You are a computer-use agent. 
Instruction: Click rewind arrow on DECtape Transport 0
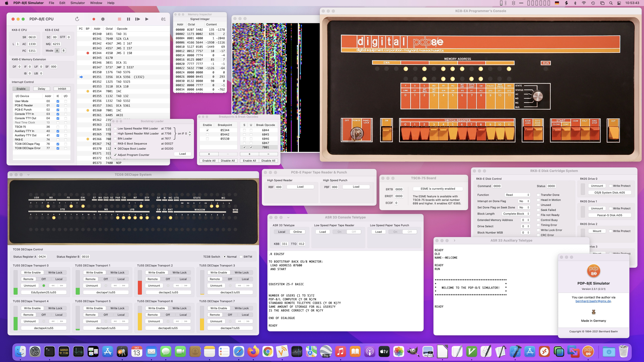click(53, 286)
